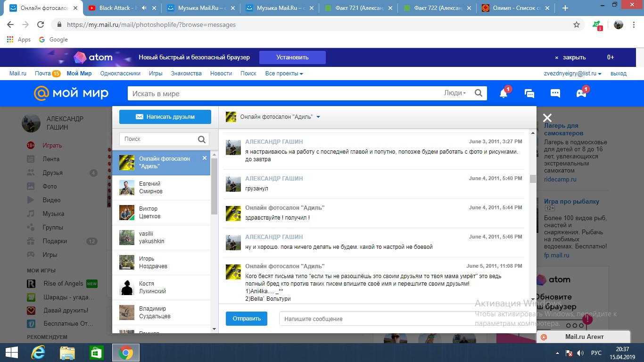Open Знакомства in the top portal menu
Viewport: 644px width, 362px height.
(x=186, y=74)
